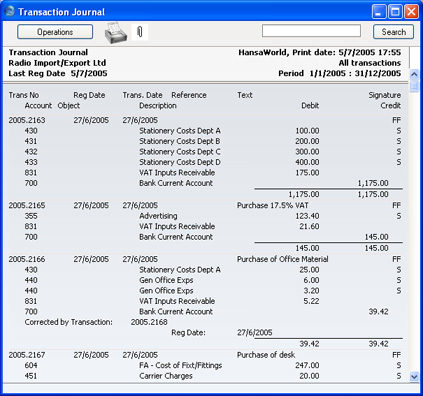
Task: Click FA - Cost of Fixt/Fittings description
Action: pos(180,365)
